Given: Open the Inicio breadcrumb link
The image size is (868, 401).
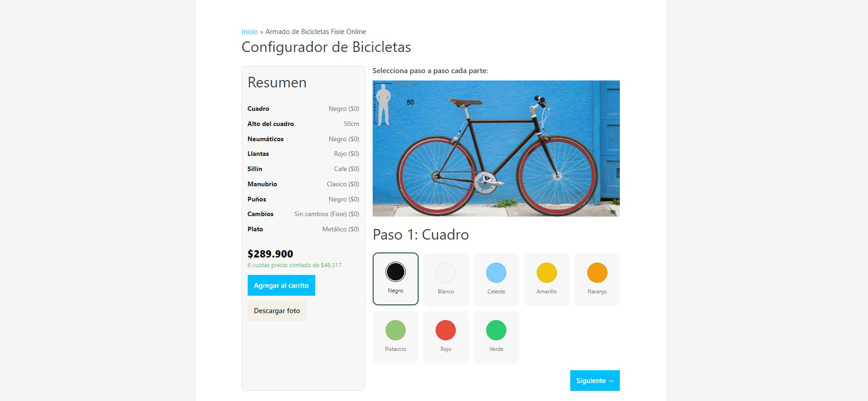Looking at the screenshot, I should click(250, 32).
